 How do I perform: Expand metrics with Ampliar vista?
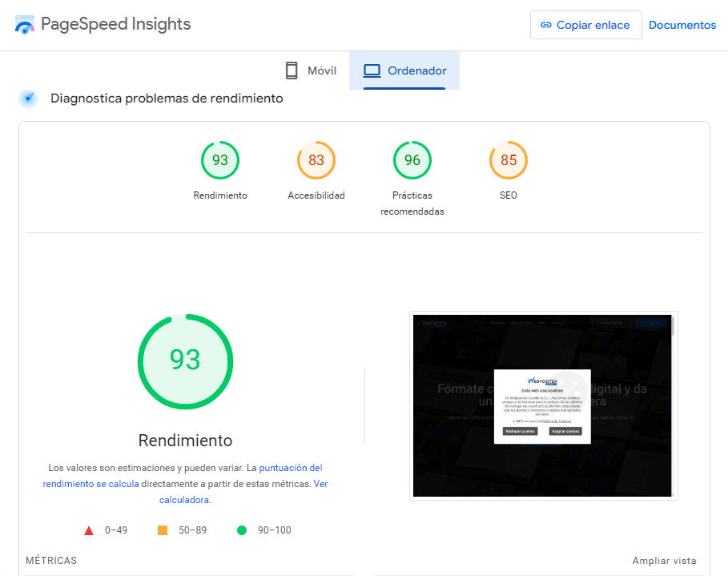click(664, 561)
